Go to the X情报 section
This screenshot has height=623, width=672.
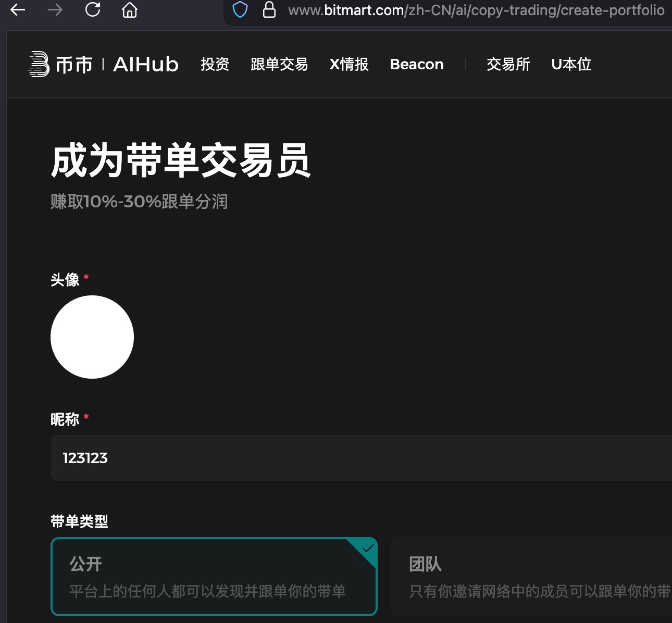(x=349, y=64)
